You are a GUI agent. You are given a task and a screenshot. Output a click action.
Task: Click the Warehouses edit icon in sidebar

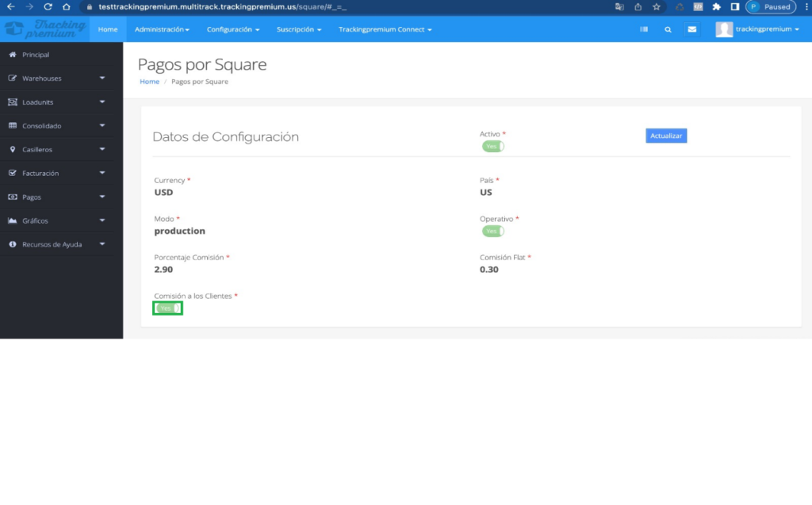coord(13,78)
